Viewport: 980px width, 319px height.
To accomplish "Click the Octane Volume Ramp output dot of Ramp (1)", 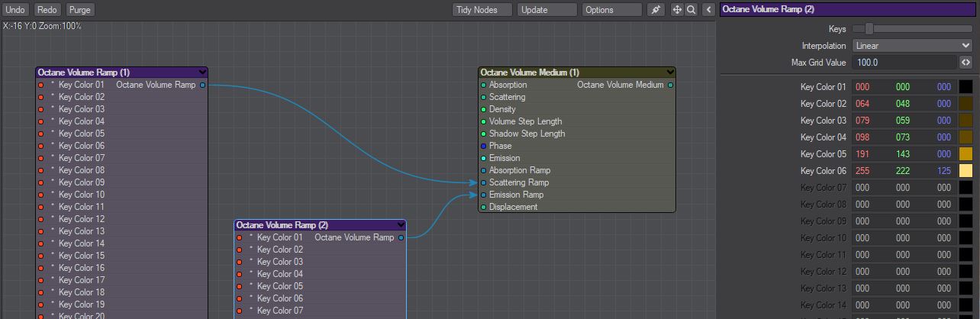I will pos(202,85).
